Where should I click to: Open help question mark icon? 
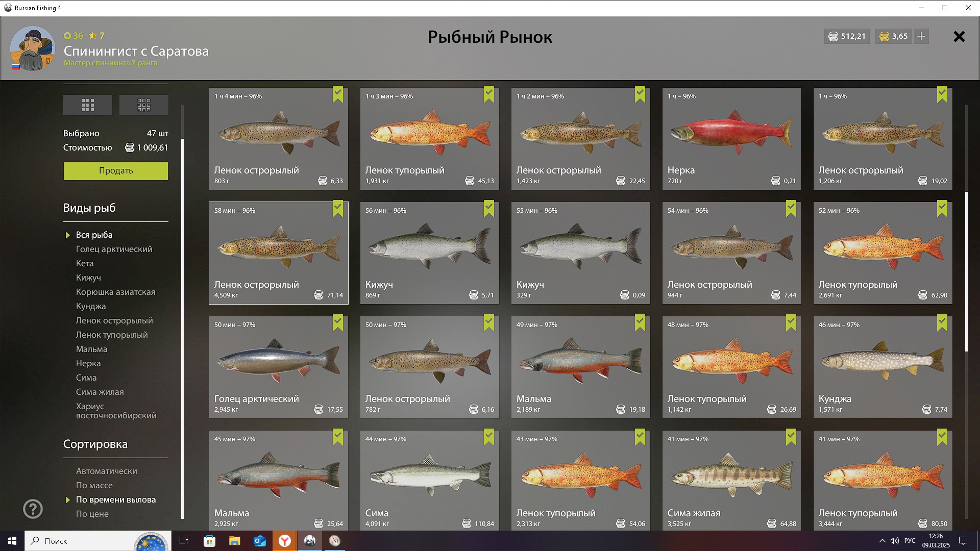coord(33,509)
